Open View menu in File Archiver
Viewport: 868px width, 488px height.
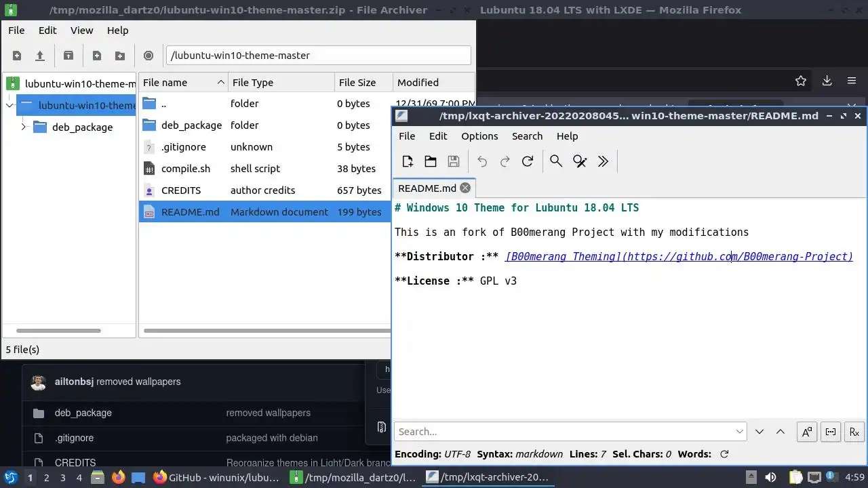click(x=82, y=30)
